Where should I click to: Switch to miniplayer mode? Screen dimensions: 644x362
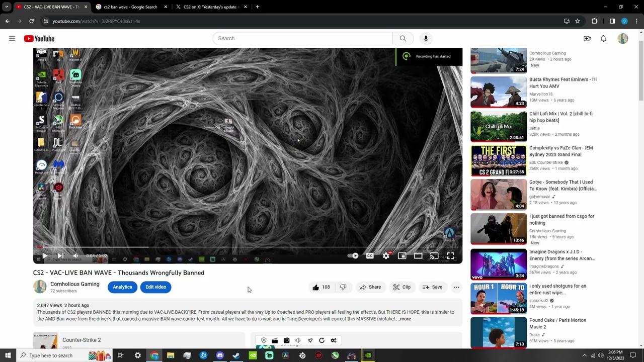point(402,256)
